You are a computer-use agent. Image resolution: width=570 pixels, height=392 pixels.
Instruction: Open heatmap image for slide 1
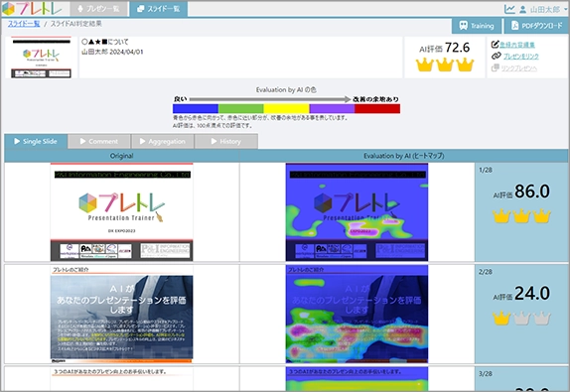(x=356, y=211)
